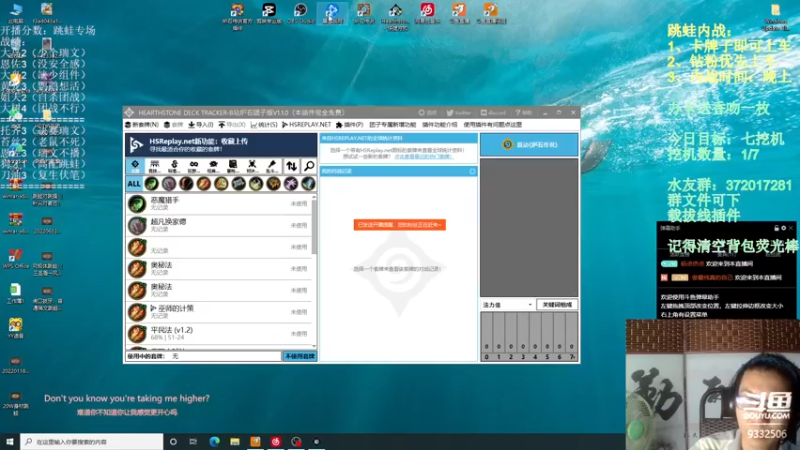Open WPS Office desktop shortcut
This screenshot has width=800, height=450.
pyautogui.click(x=15, y=259)
